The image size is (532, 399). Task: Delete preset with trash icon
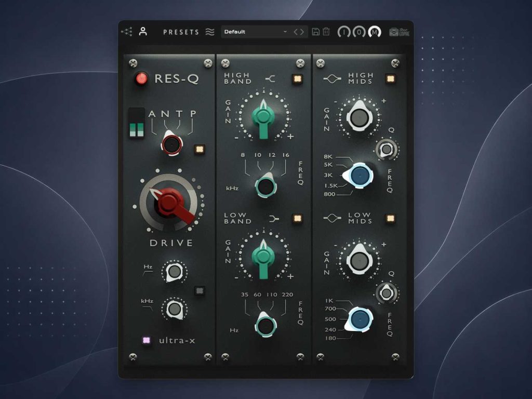[x=326, y=32]
